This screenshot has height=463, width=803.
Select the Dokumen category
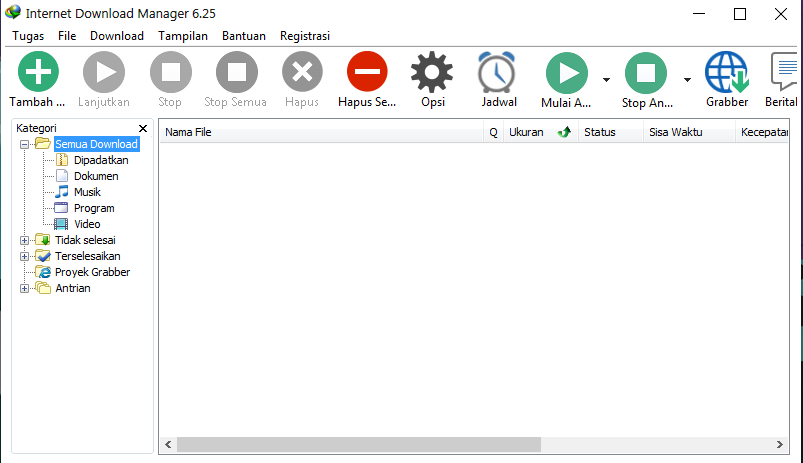(96, 176)
